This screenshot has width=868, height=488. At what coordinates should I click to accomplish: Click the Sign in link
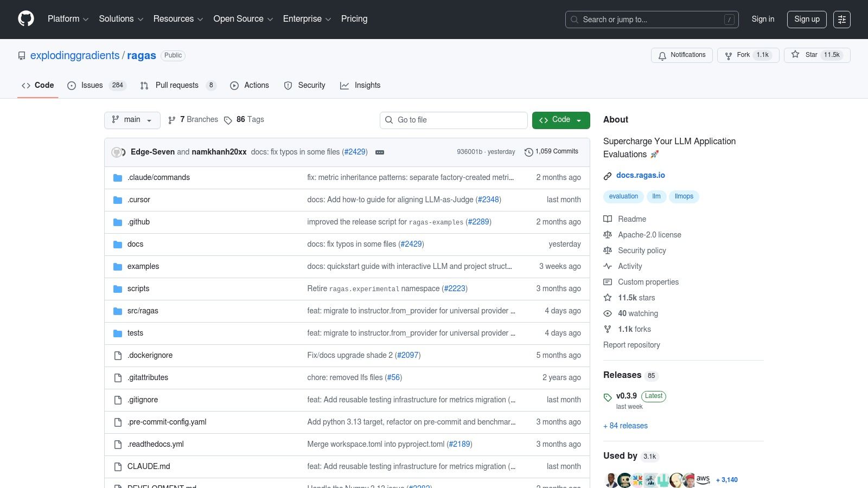coord(763,20)
